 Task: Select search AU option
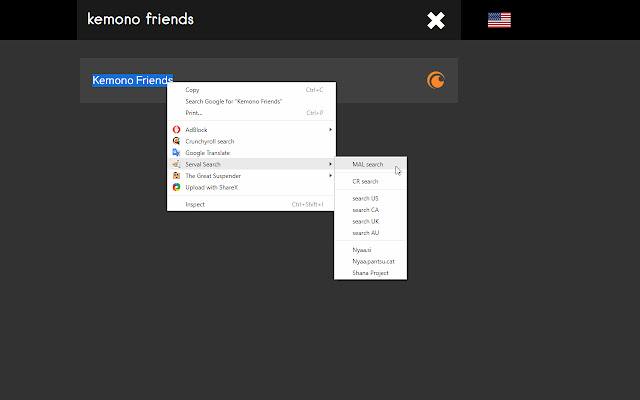[371, 233]
